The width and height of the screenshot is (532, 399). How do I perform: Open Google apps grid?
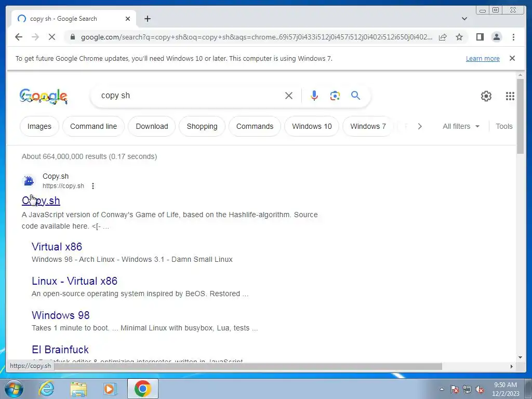pyautogui.click(x=510, y=96)
